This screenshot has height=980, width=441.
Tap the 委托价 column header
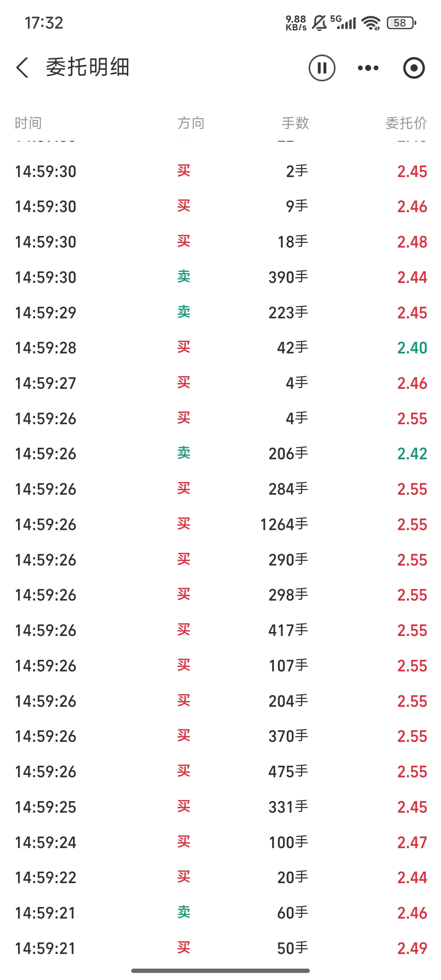point(406,123)
